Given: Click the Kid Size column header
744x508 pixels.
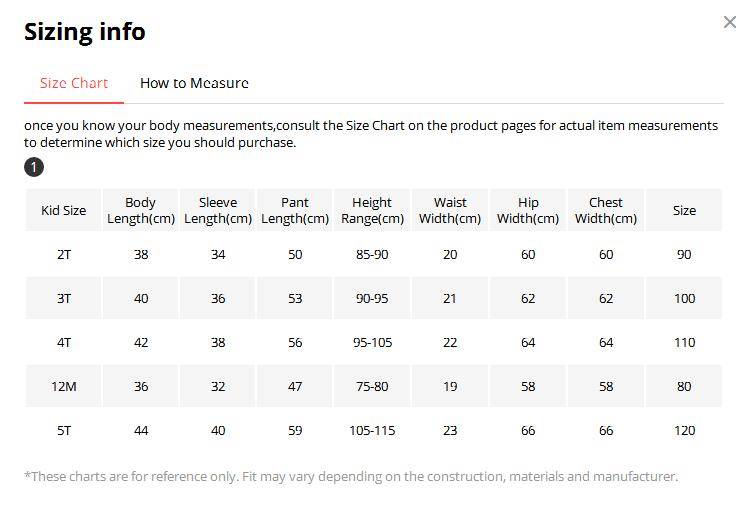Looking at the screenshot, I should click(63, 211).
